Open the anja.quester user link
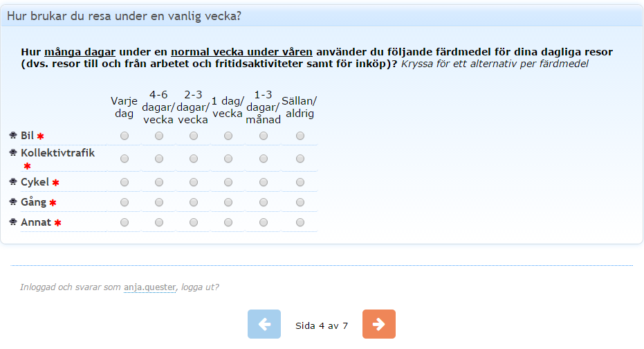Viewport: 644px width, 349px height. (x=150, y=287)
